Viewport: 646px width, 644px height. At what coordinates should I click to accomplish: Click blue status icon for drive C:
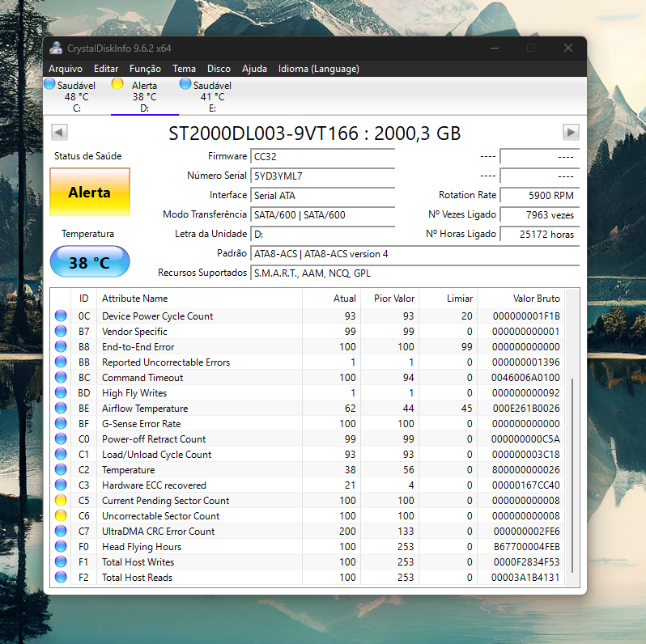(49, 84)
